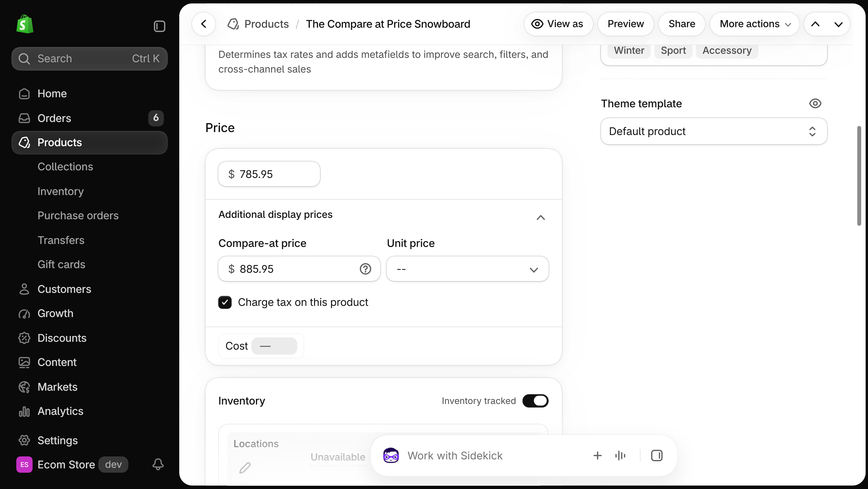
Task: Open Customers in the sidebar
Action: tap(89, 289)
